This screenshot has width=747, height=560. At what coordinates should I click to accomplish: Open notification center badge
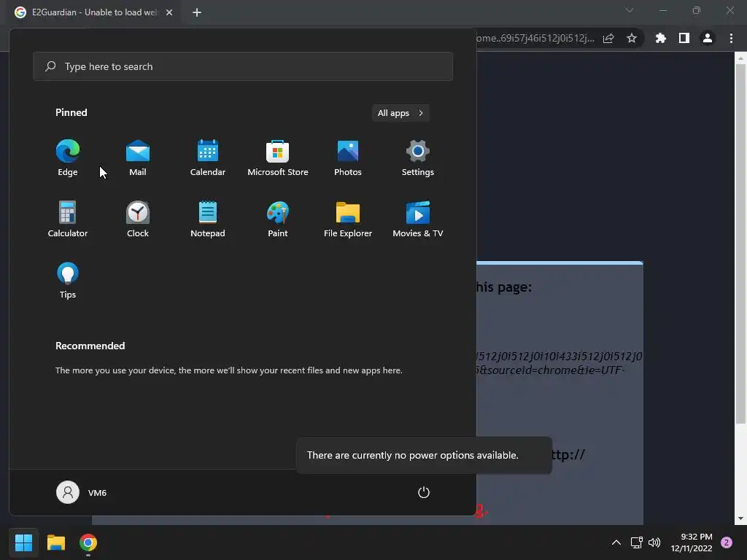(x=727, y=542)
